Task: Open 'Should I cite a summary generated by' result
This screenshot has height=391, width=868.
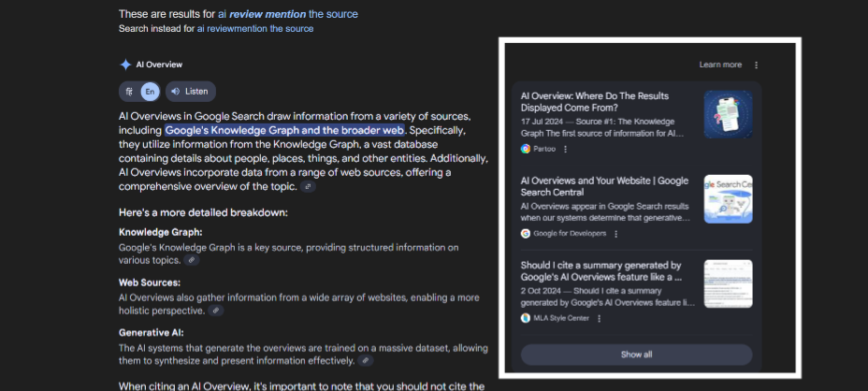Action: pos(601,271)
